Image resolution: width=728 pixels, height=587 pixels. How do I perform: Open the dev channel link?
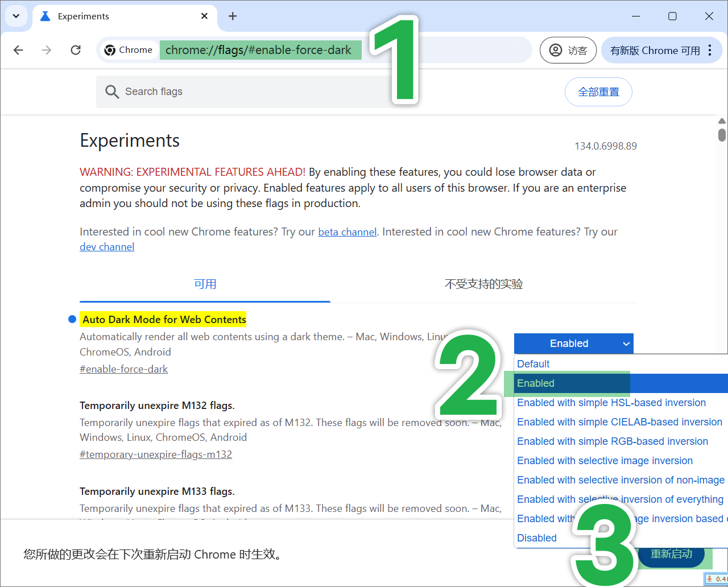point(107,247)
